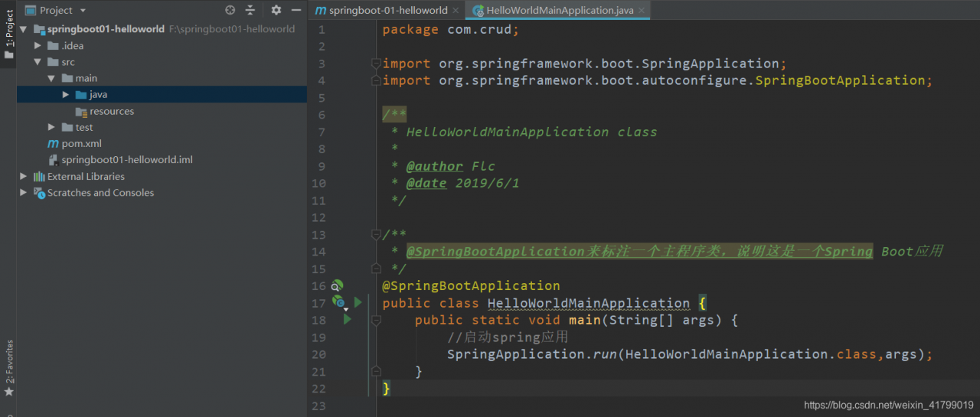Open the Project panel settings gear
Viewport: 980px width, 417px height.
(x=276, y=10)
